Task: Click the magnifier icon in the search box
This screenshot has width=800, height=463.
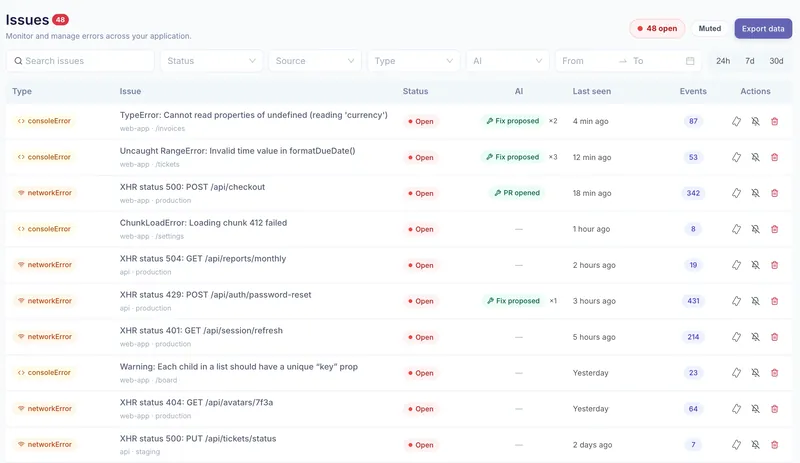Action: (18, 61)
